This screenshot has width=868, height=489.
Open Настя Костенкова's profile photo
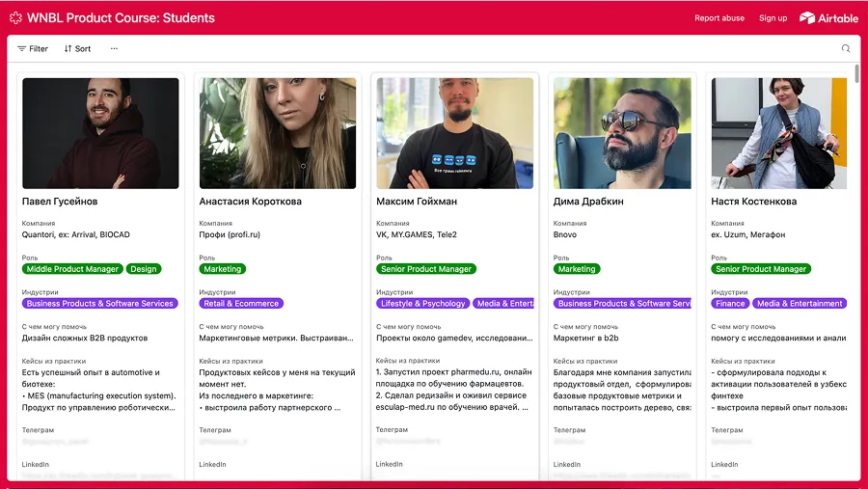(779, 133)
